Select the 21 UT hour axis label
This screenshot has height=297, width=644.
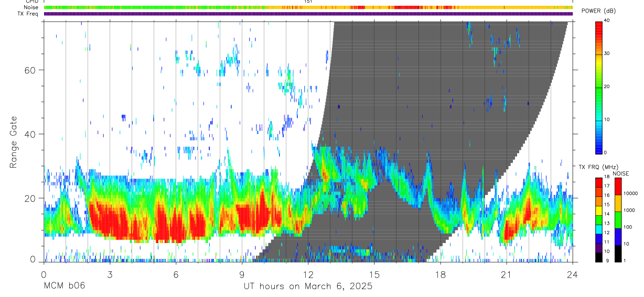(507, 274)
